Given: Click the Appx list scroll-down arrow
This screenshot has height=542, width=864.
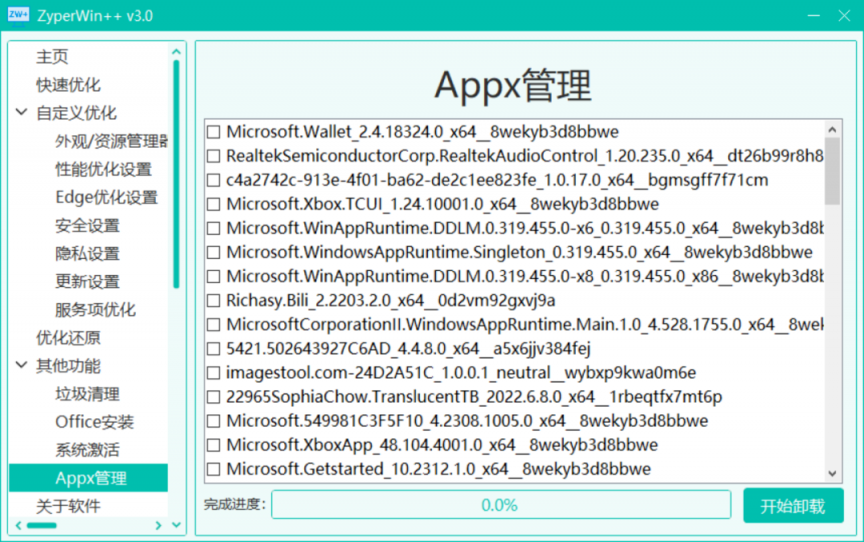Looking at the screenshot, I should (x=832, y=474).
